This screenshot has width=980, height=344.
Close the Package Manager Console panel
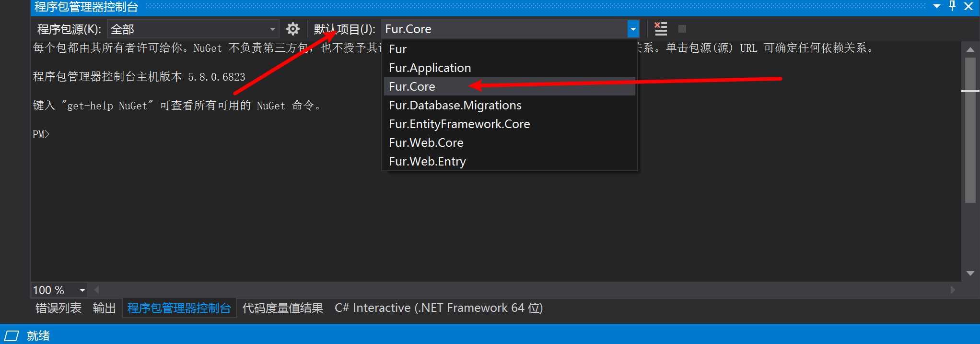968,6
